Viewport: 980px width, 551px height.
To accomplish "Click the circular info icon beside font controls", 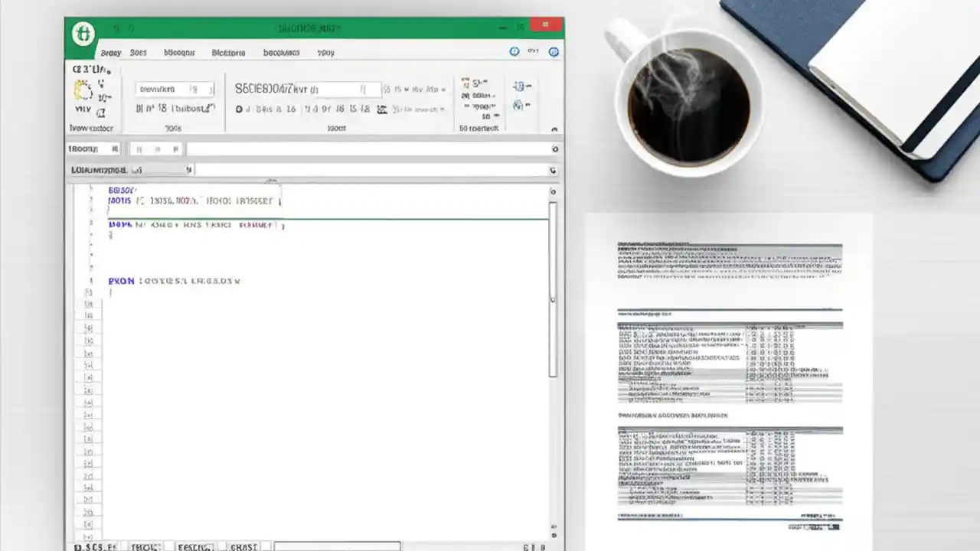I will click(x=240, y=109).
